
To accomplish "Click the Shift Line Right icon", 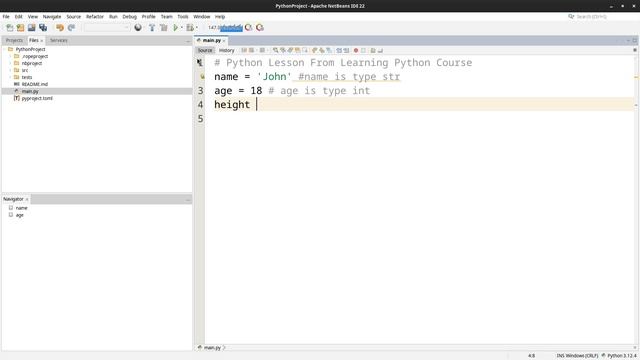I will (x=346, y=50).
